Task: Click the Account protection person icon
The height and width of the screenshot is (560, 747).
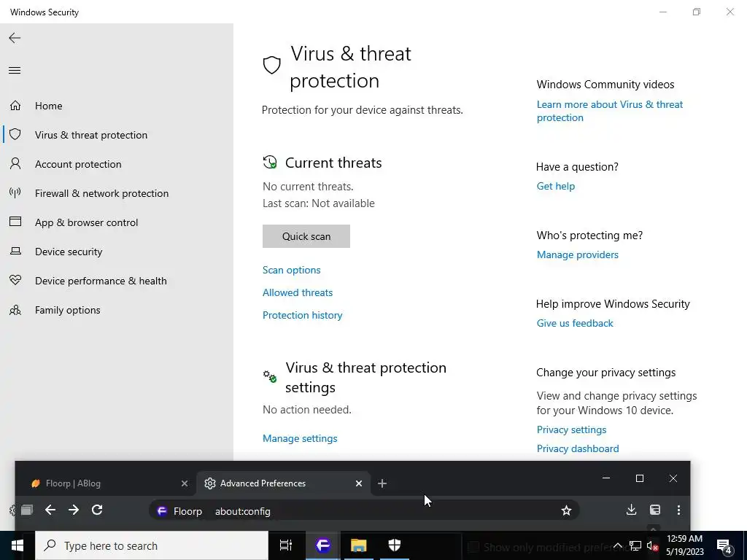Action: click(x=15, y=164)
